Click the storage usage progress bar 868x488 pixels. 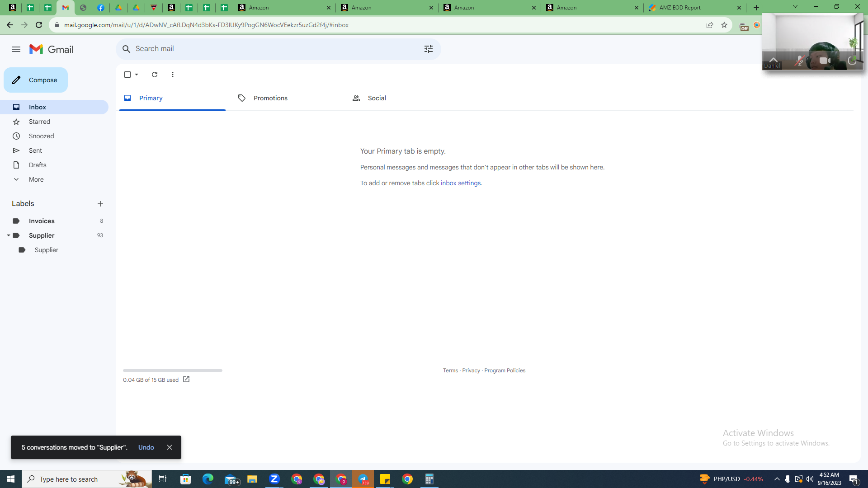pos(173,371)
